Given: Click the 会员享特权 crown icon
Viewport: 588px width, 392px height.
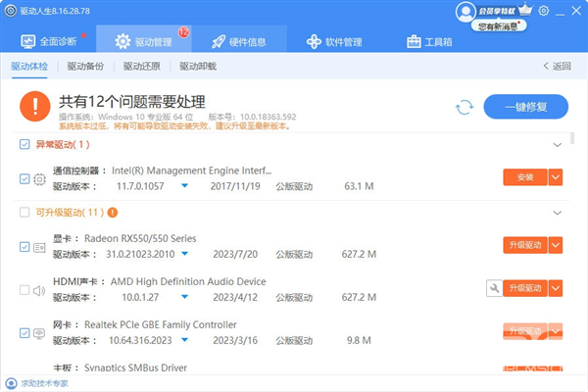Looking at the screenshot, I should 525,10.
